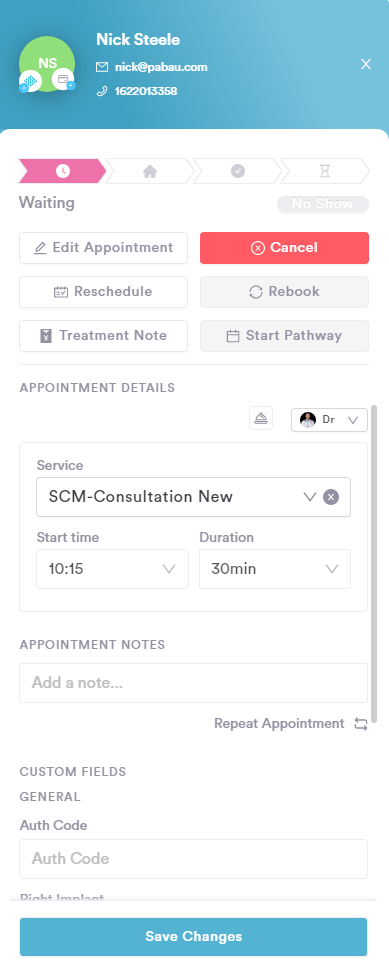Click the Edit Appointment button
This screenshot has width=389, height=965.
pyautogui.click(x=103, y=248)
